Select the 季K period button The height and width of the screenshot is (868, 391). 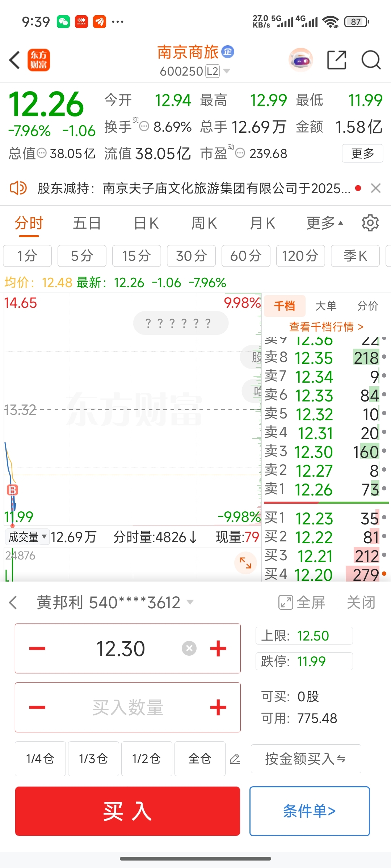pyautogui.click(x=355, y=256)
